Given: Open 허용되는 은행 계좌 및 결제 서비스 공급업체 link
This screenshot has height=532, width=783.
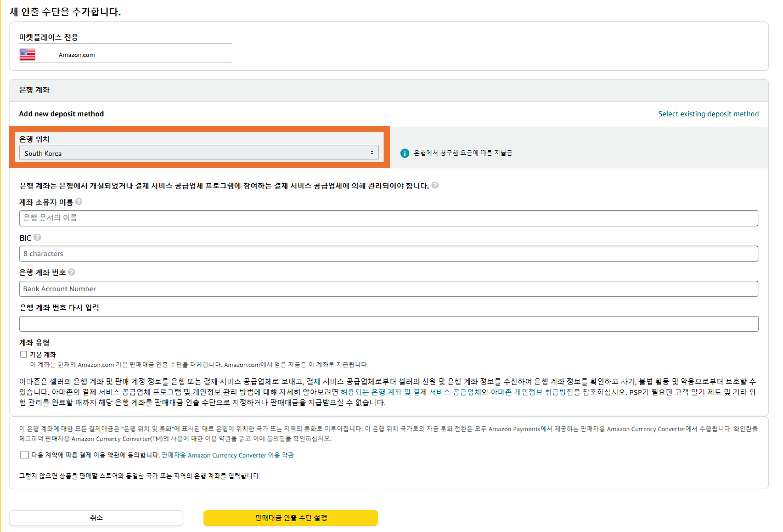Looking at the screenshot, I should click(x=410, y=392).
